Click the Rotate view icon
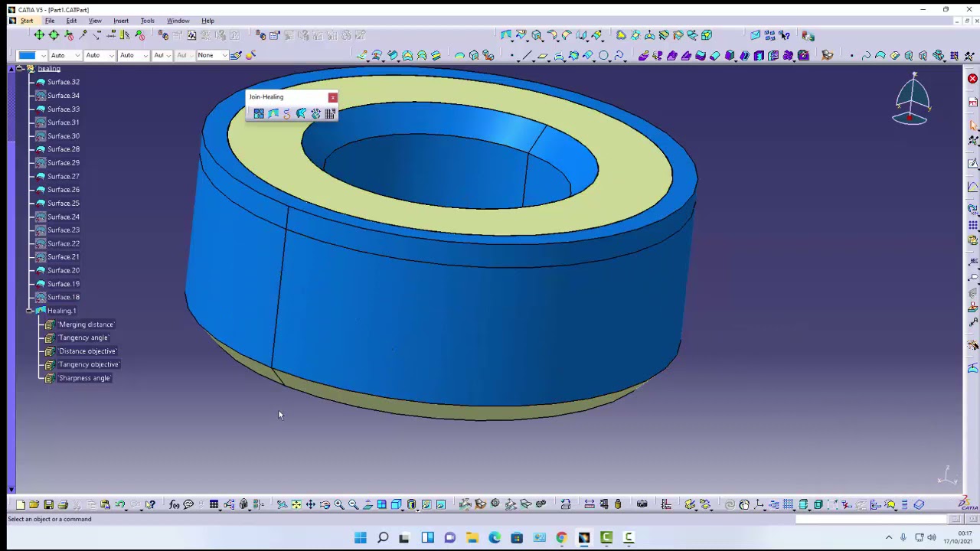The width and height of the screenshot is (980, 551). pos(325,504)
